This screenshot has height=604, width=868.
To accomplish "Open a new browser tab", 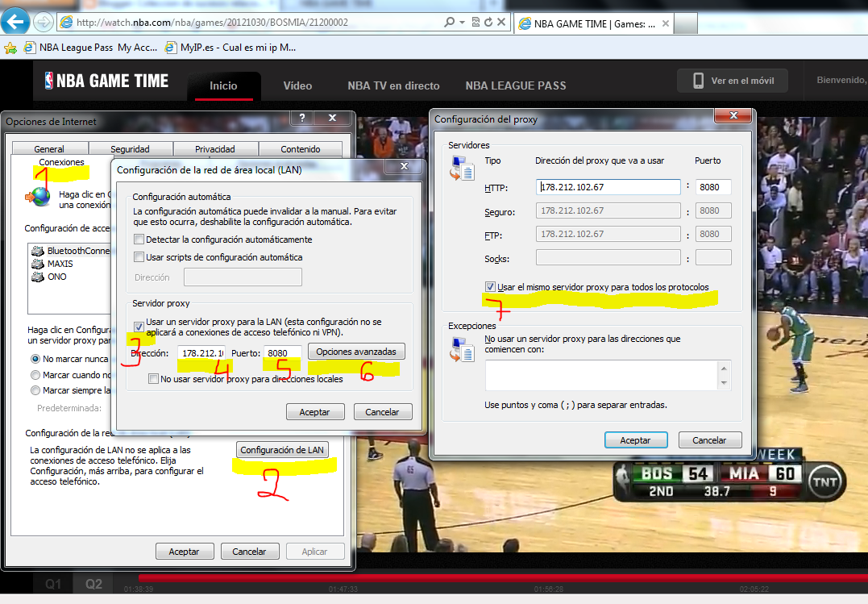I will [685, 24].
